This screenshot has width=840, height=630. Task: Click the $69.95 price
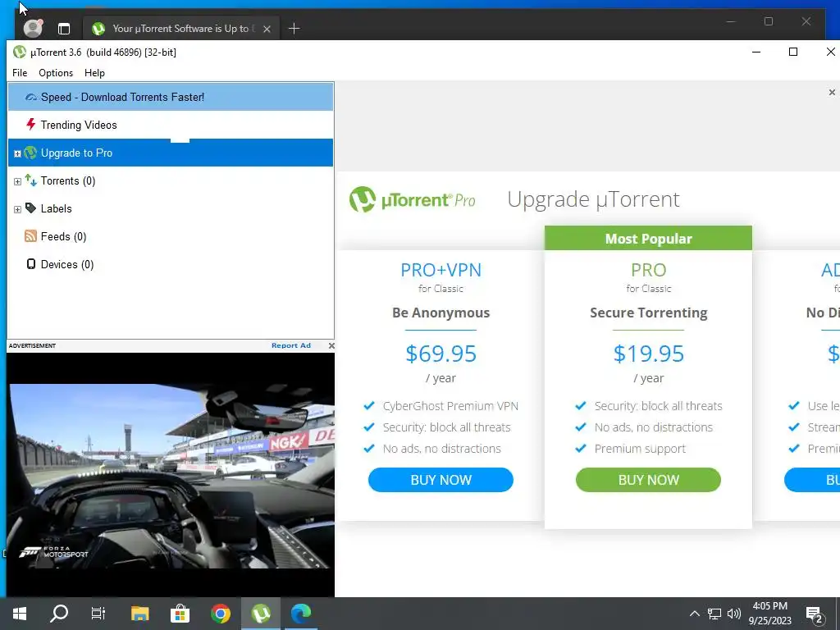pos(441,354)
